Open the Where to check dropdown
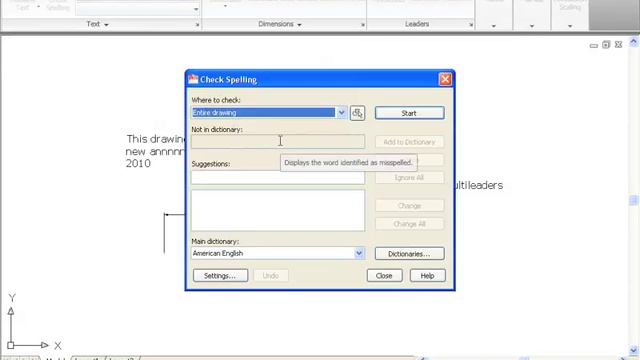The image size is (640, 360). click(341, 113)
